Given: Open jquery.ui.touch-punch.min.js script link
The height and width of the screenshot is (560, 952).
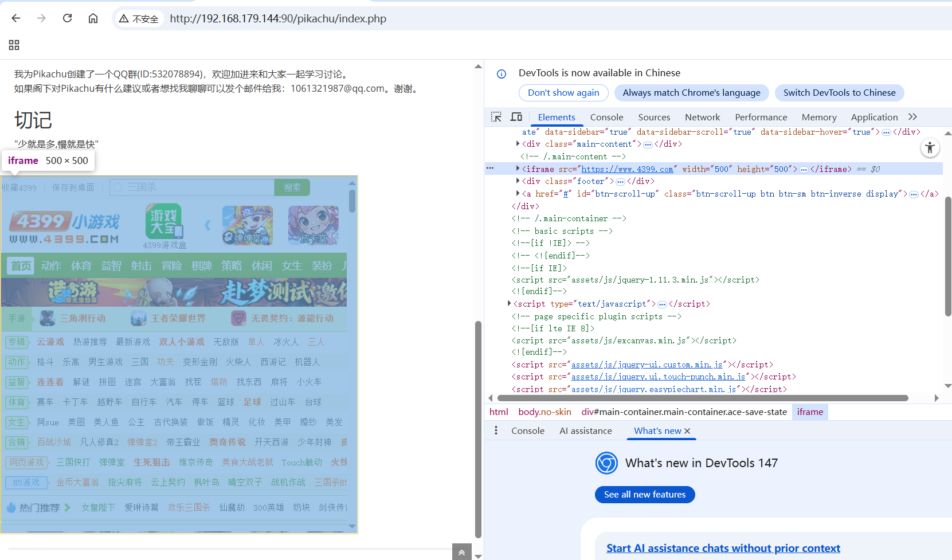Looking at the screenshot, I should tap(659, 377).
